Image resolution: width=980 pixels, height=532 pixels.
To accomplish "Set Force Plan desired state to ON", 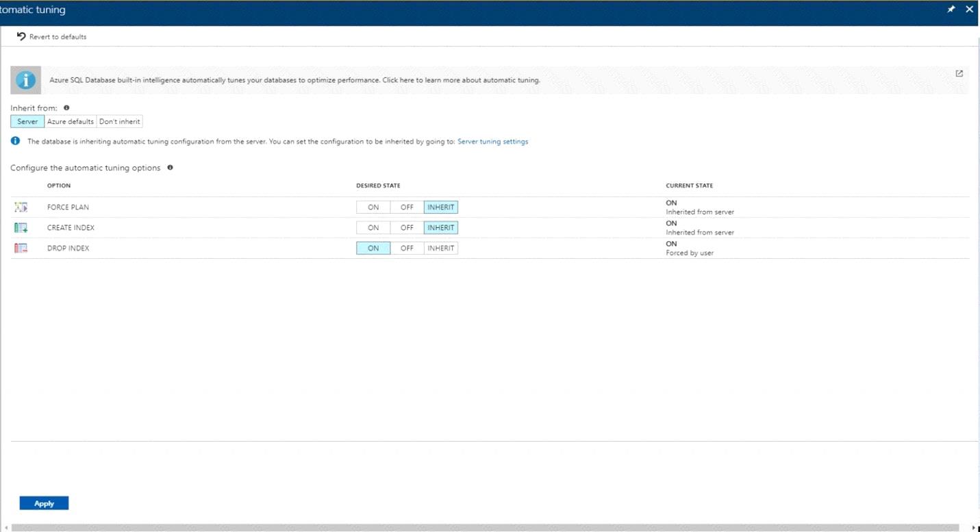I will 373,207.
